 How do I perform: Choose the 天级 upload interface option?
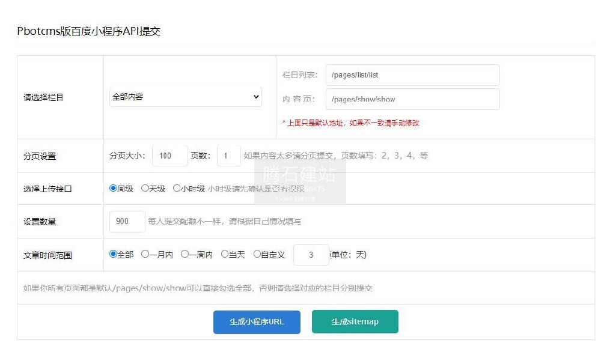pyautogui.click(x=145, y=188)
